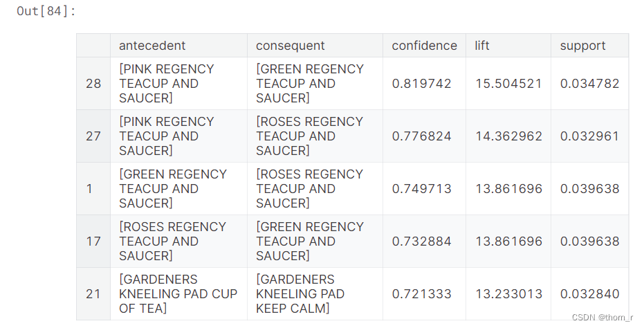Click confidence value 0.819742
This screenshot has height=328, width=644.
(421, 84)
